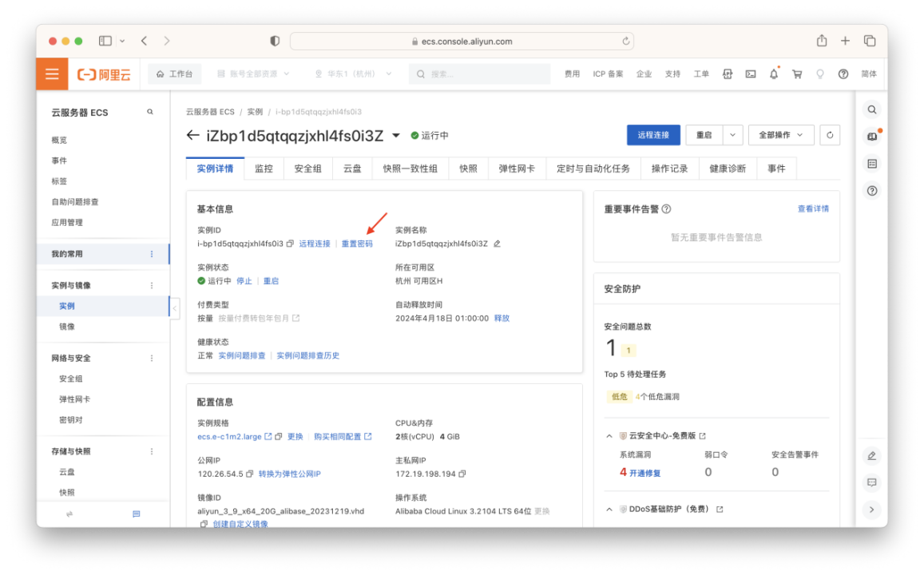Viewport: 924px width, 575px height.
Task: Click the 释放 link
Action: [502, 318]
